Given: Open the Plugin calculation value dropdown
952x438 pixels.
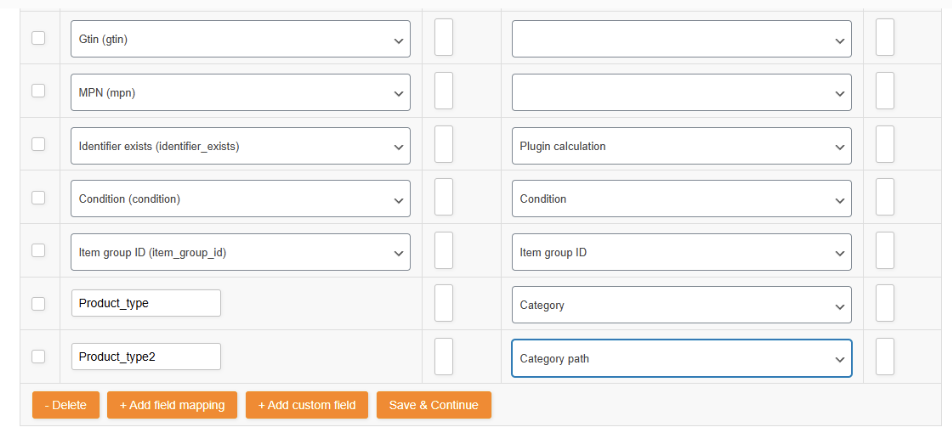Looking at the screenshot, I should point(681,146).
